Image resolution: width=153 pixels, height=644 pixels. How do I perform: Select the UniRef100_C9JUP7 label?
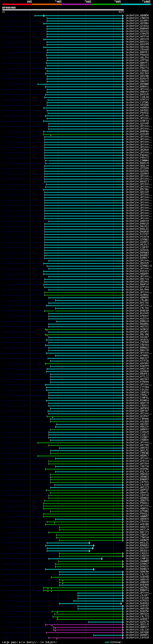tap(137, 596)
